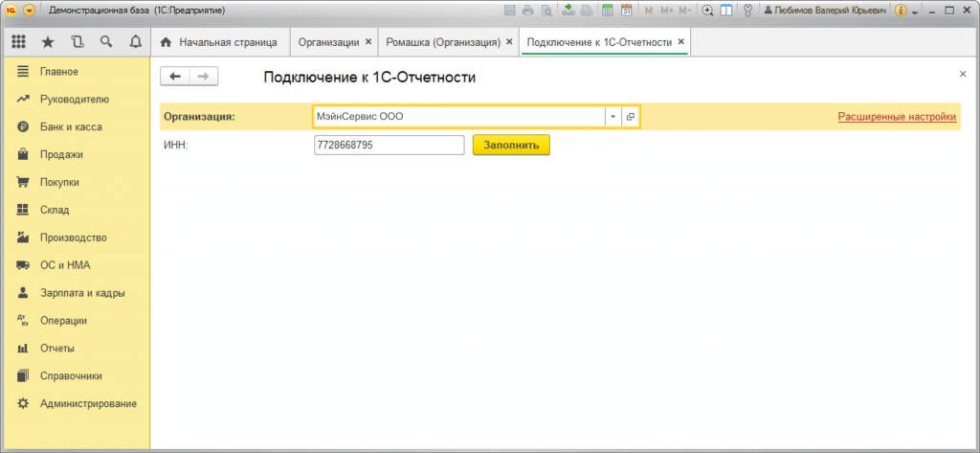Switch to the Организации tab
980x453 pixels.
328,43
